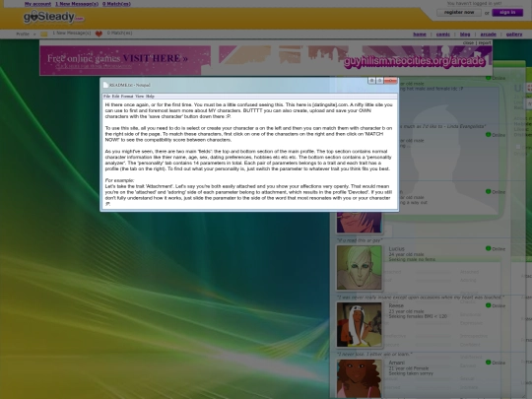
Task: Open '1 New Message(s)' link in top bar
Action: click(x=77, y=4)
